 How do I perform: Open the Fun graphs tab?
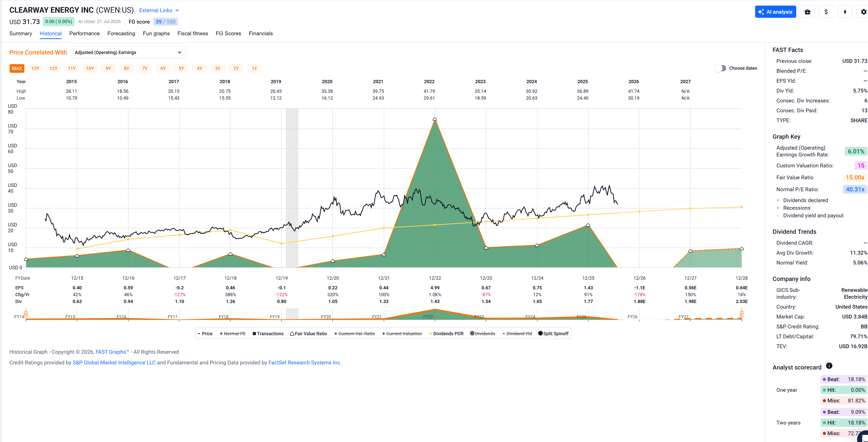156,33
